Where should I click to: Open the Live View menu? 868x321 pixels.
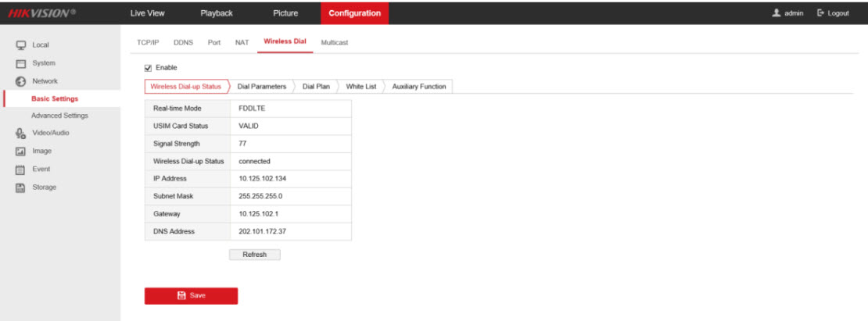[147, 13]
